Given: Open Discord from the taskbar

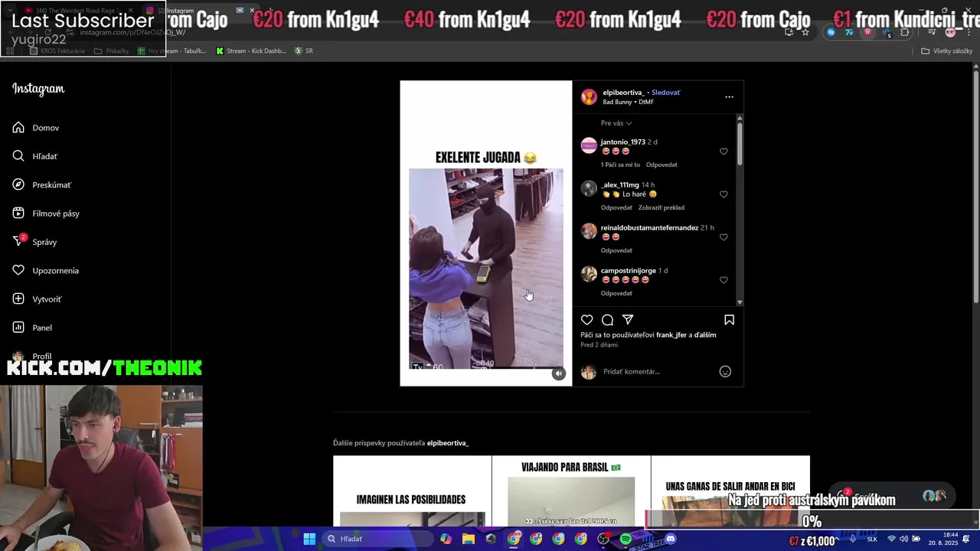Looking at the screenshot, I should pyautogui.click(x=671, y=539).
